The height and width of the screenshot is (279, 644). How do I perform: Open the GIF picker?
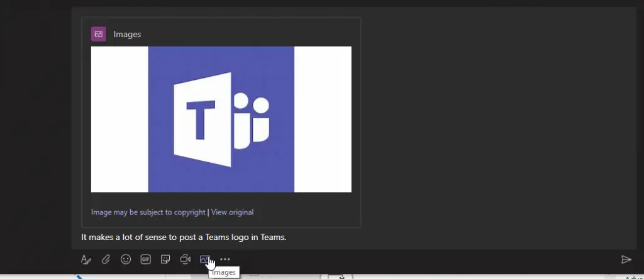145,260
